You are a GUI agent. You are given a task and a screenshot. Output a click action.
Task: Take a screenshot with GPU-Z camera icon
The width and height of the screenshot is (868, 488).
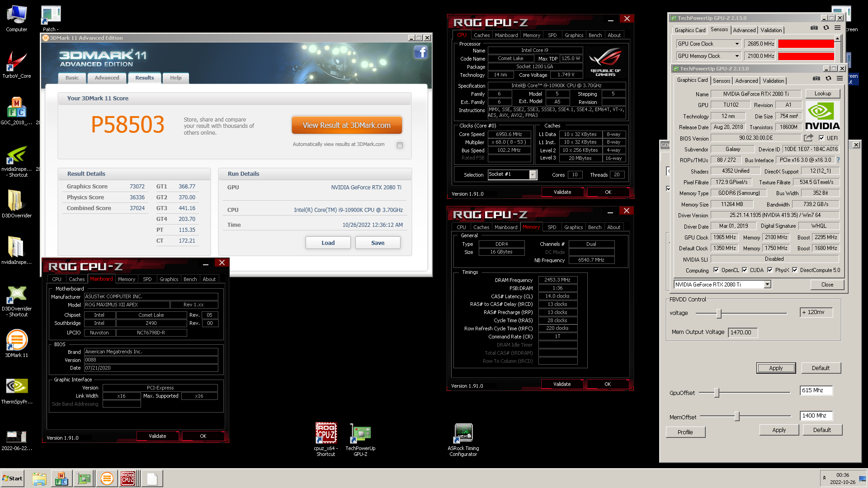coord(816,79)
